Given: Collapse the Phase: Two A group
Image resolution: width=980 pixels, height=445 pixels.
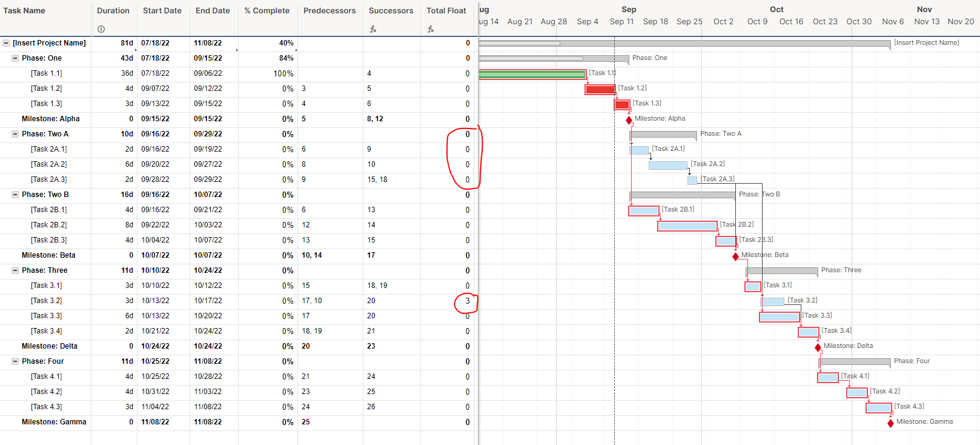Looking at the screenshot, I should coord(15,134).
